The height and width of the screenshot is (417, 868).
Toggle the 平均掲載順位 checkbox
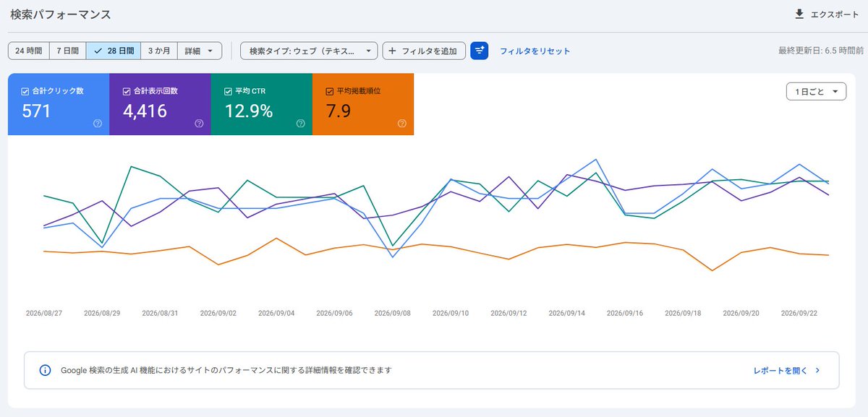[x=330, y=92]
